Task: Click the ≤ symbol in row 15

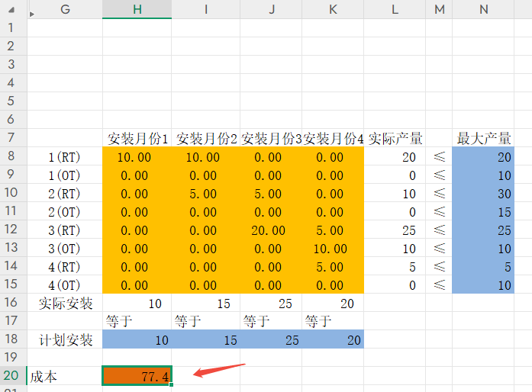Action: (439, 284)
